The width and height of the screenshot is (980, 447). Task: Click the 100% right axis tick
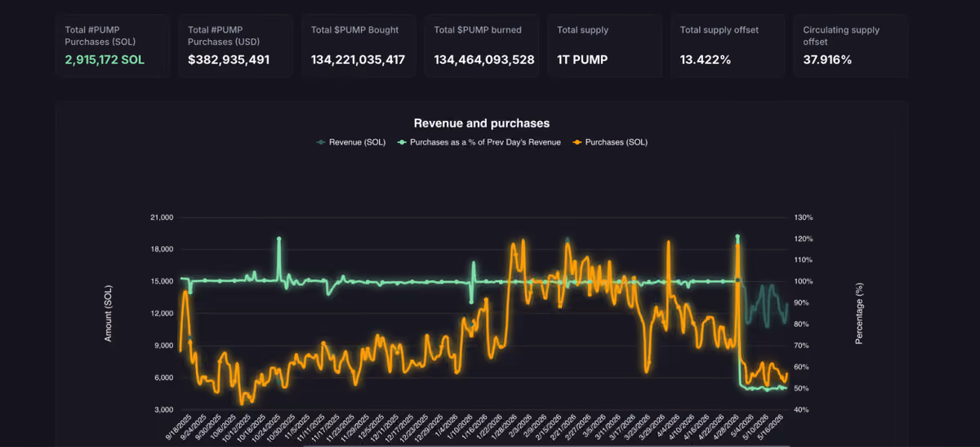pos(804,281)
